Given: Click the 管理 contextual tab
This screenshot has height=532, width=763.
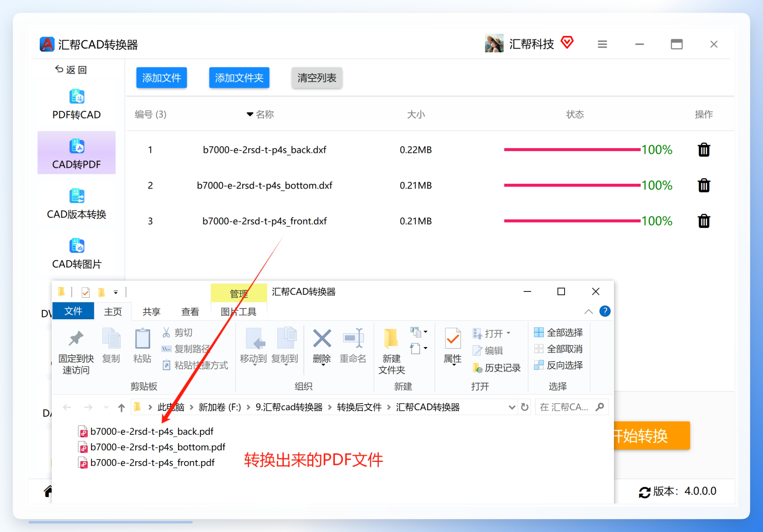Looking at the screenshot, I should [238, 293].
